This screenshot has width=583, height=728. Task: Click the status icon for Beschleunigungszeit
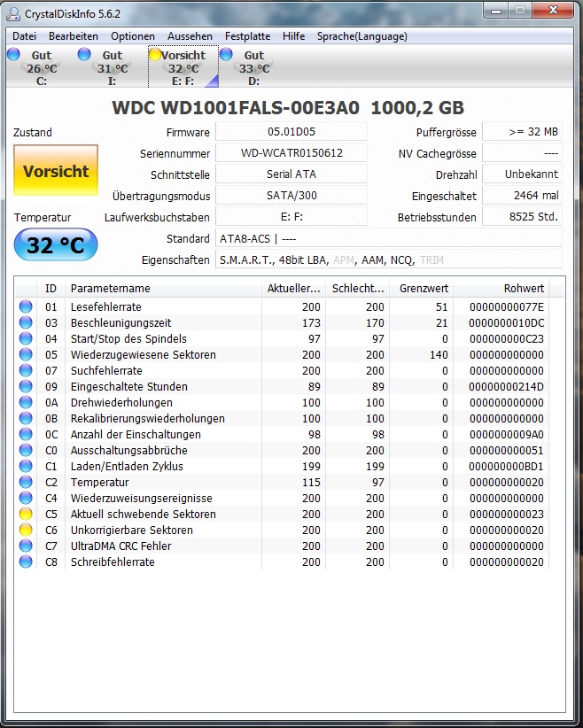[x=26, y=322]
